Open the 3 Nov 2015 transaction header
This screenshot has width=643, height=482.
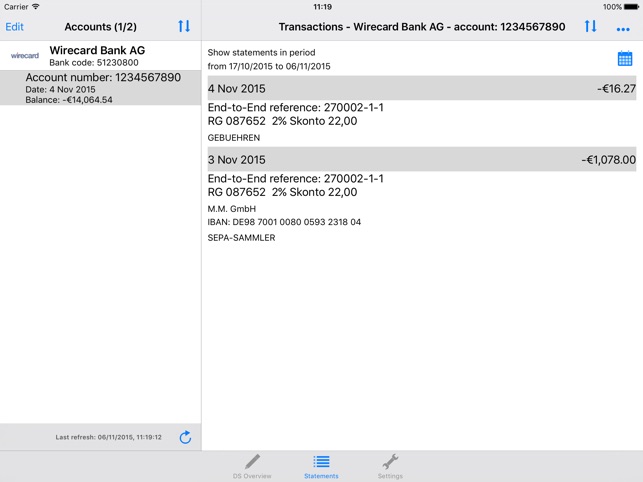(x=422, y=159)
